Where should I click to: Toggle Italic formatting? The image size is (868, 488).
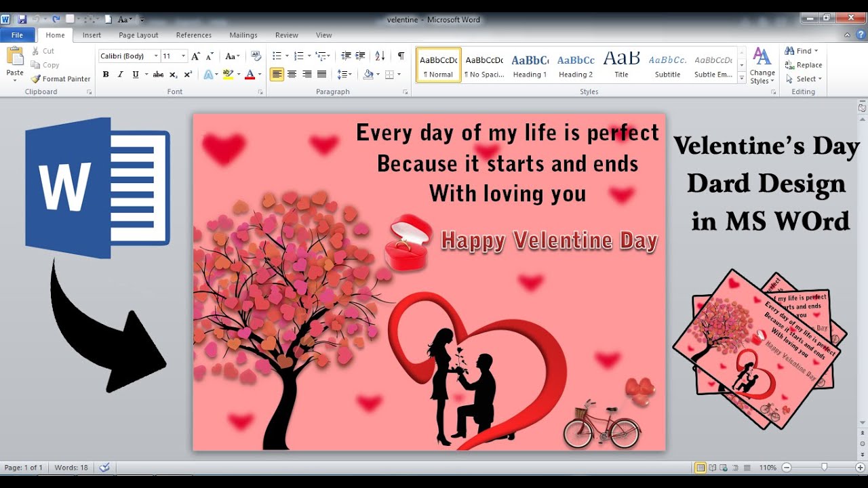click(121, 75)
